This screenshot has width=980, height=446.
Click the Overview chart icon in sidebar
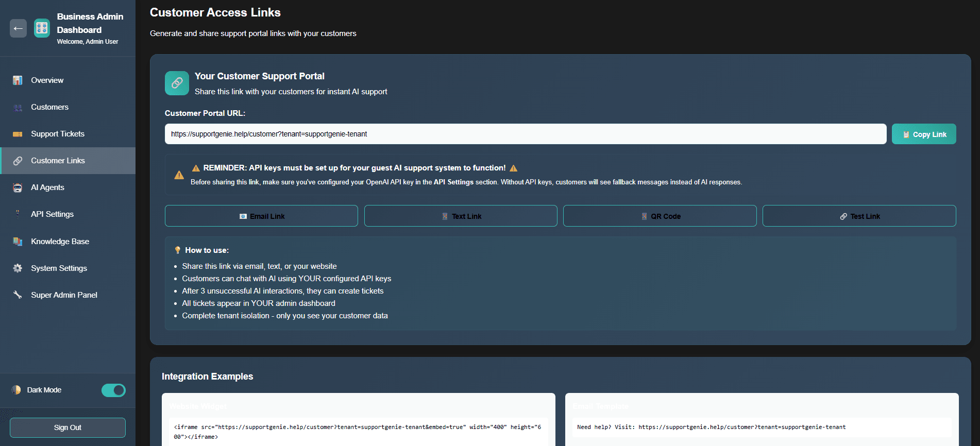coord(18,80)
